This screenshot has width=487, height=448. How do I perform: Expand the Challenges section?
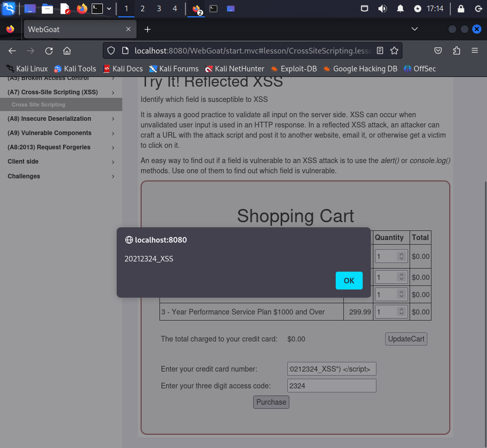click(x=61, y=176)
